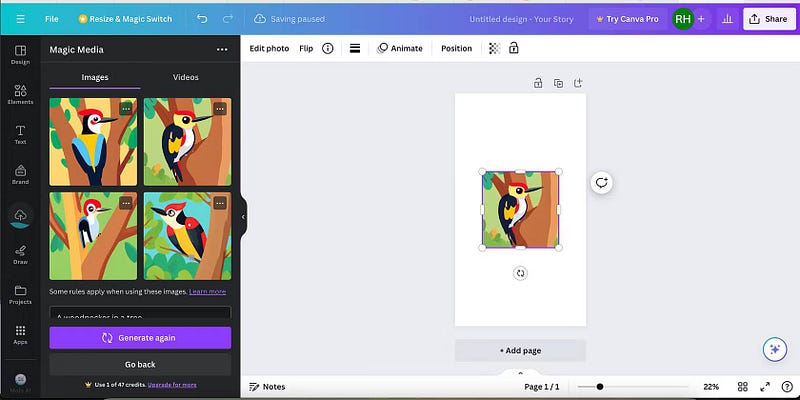This screenshot has height=400, width=800.
Task: Open the Text side panel
Action: (x=20, y=135)
